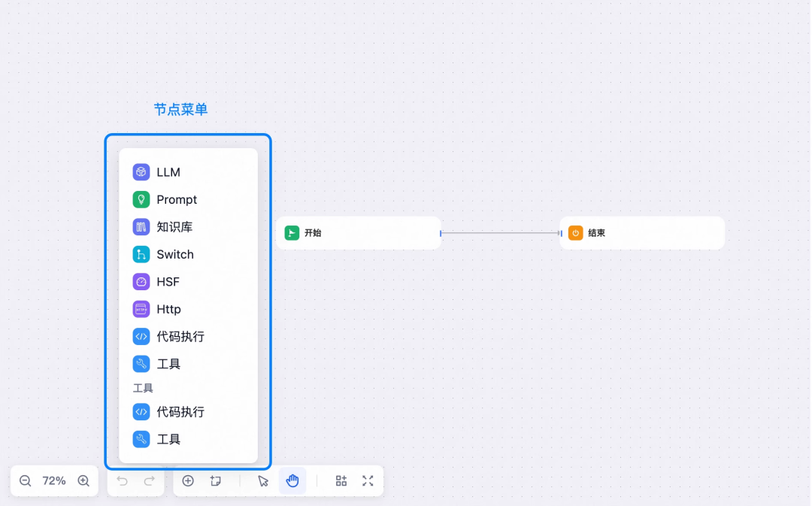Click the LLM cube icon

[141, 172]
